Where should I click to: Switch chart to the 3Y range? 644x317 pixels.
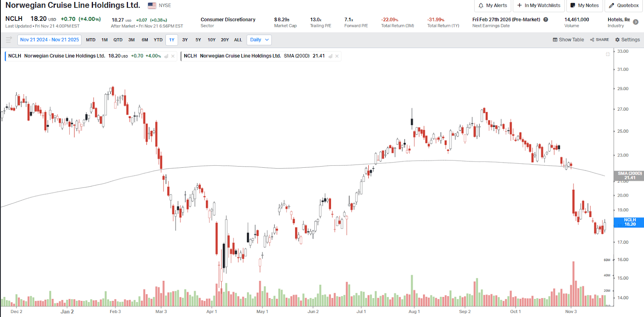pos(185,40)
